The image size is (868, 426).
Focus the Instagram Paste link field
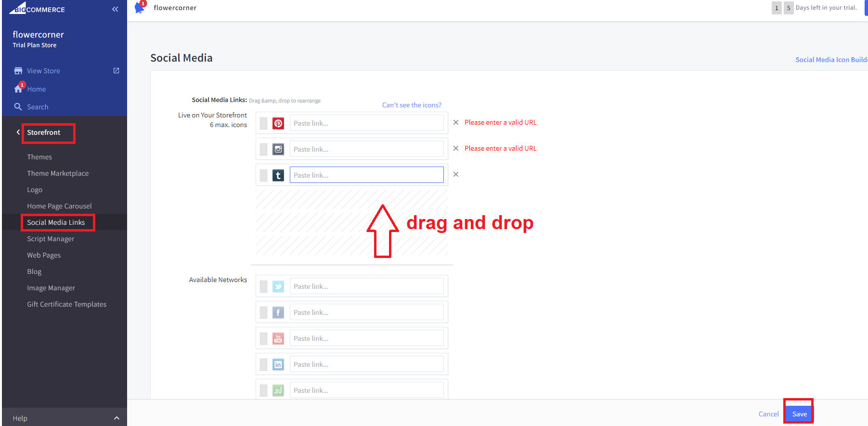click(367, 149)
